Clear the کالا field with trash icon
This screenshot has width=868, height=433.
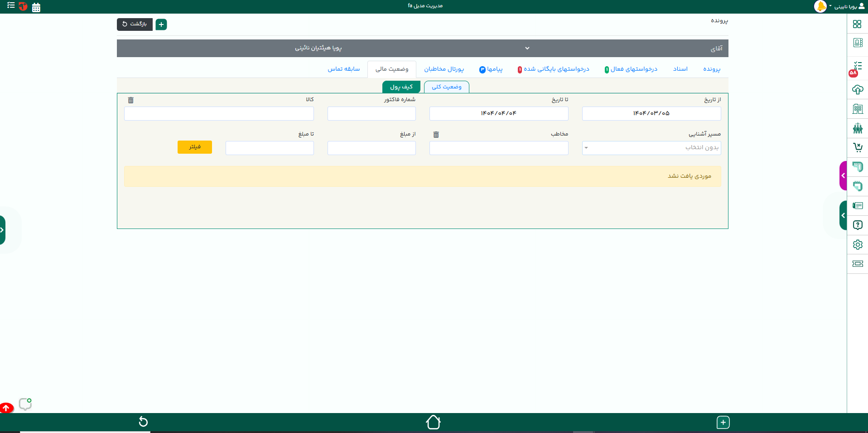coord(131,100)
